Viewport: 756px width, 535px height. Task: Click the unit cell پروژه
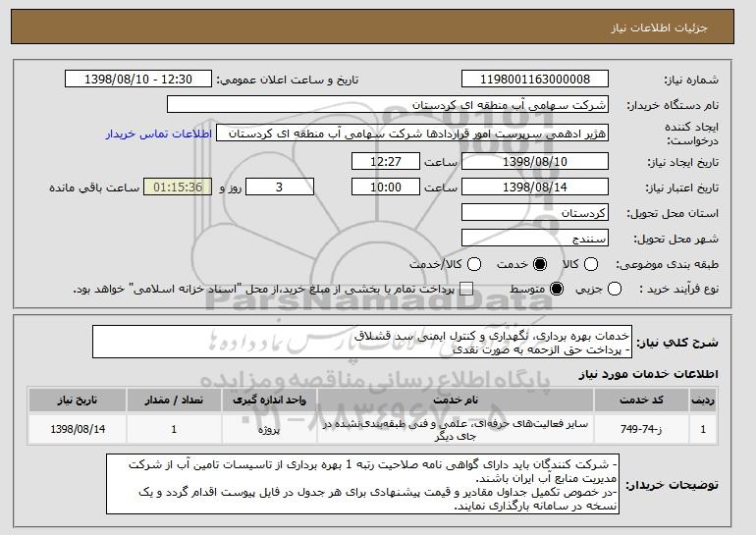(x=270, y=429)
